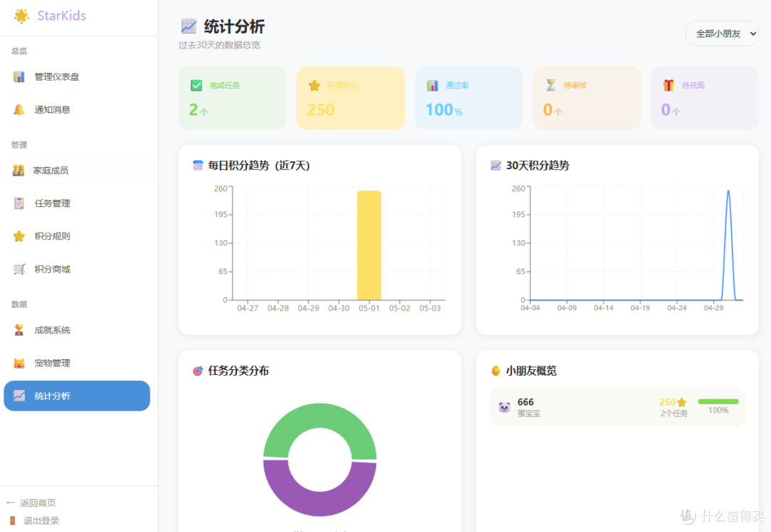Click the yellow 05-01 bar in the daily chart
771x532 pixels.
point(369,246)
